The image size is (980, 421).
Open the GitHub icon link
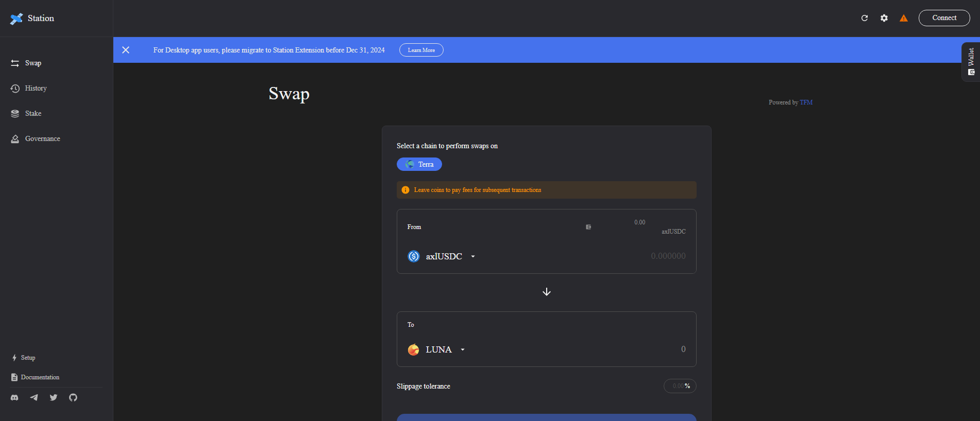(x=73, y=397)
